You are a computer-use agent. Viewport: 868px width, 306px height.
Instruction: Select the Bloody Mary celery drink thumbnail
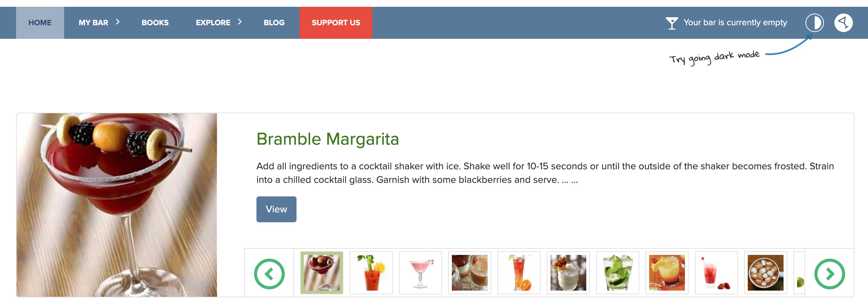pos(371,273)
